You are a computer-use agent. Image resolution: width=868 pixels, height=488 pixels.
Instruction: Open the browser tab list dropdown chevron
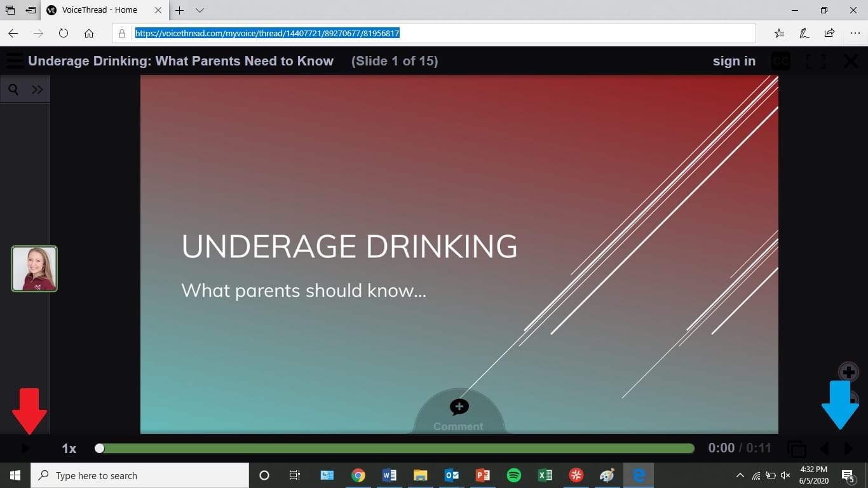[200, 10]
